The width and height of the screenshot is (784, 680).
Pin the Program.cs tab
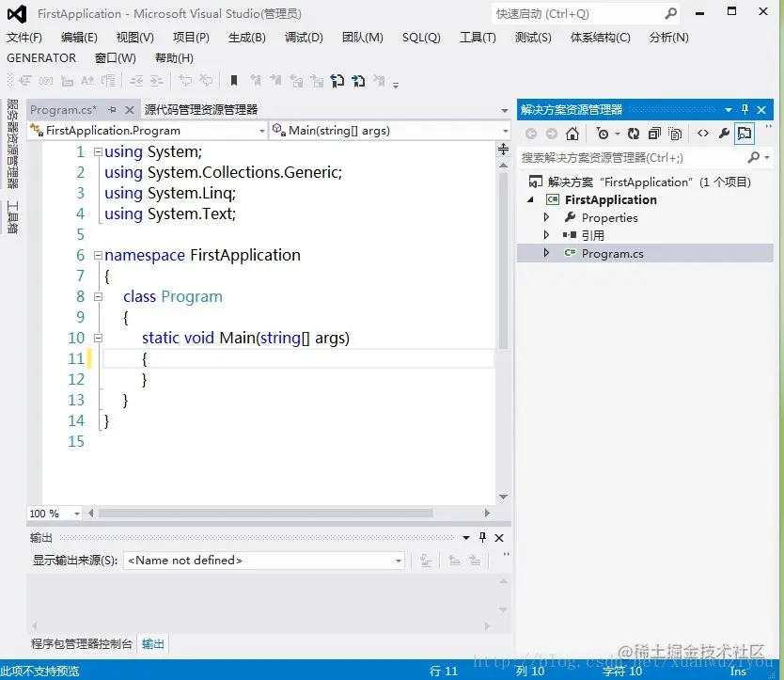[x=112, y=110]
